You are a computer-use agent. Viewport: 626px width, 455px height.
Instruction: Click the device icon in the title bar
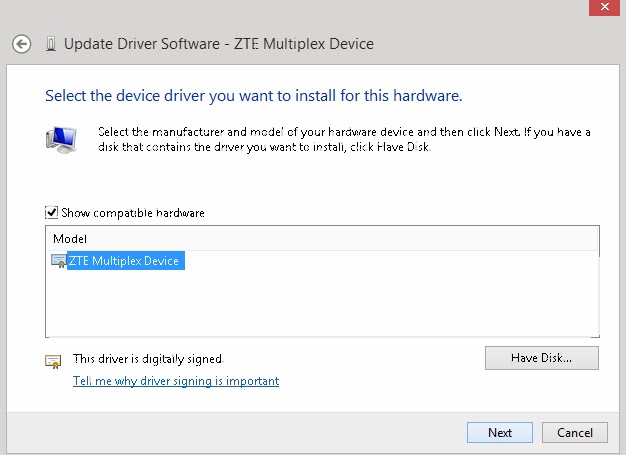pos(50,44)
